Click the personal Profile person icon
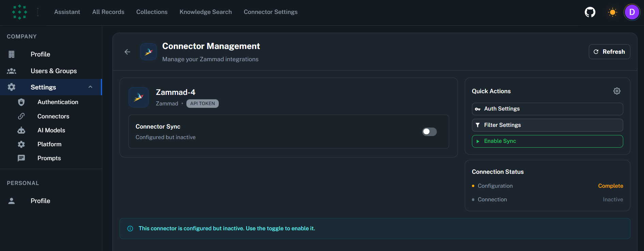644x251 pixels. click(12, 201)
